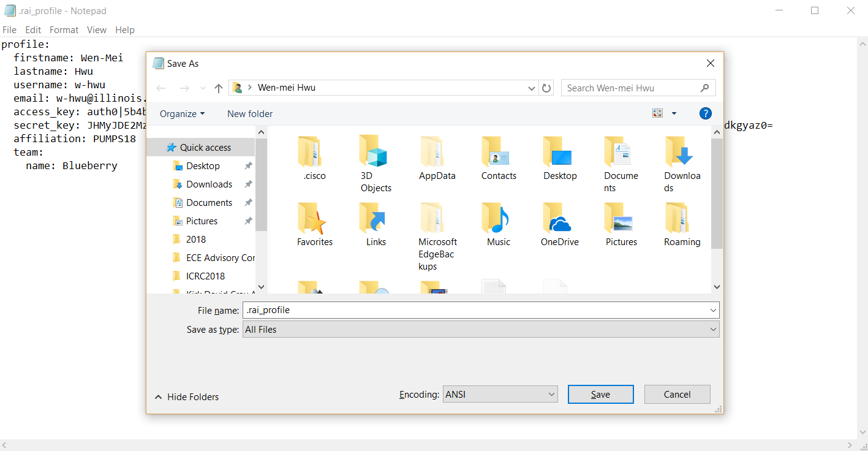Click the address path chevron before Wen-mei Hwu

click(x=250, y=88)
